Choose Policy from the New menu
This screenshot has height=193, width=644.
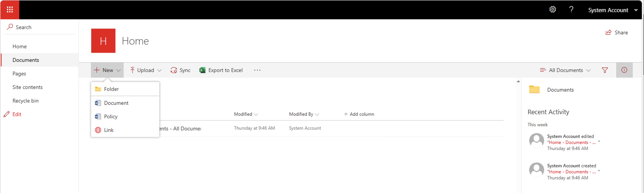[x=125, y=117]
